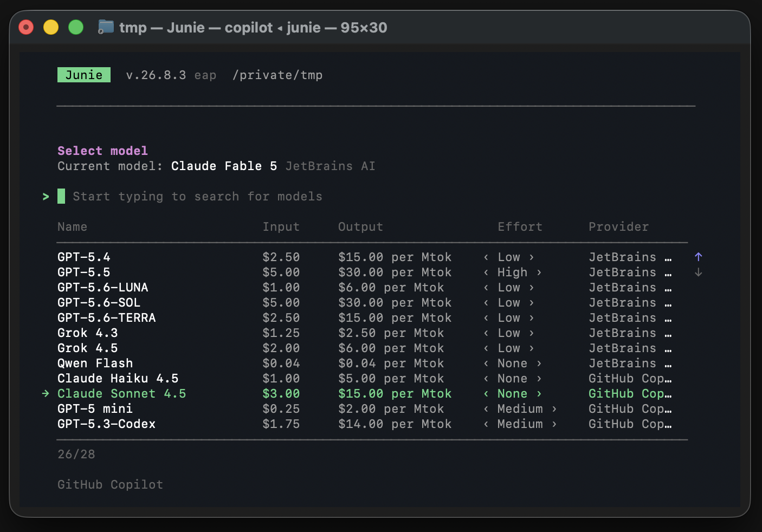Screen dimensions: 762x532
Task: Click the 26/28 position counter
Action: (x=76, y=455)
